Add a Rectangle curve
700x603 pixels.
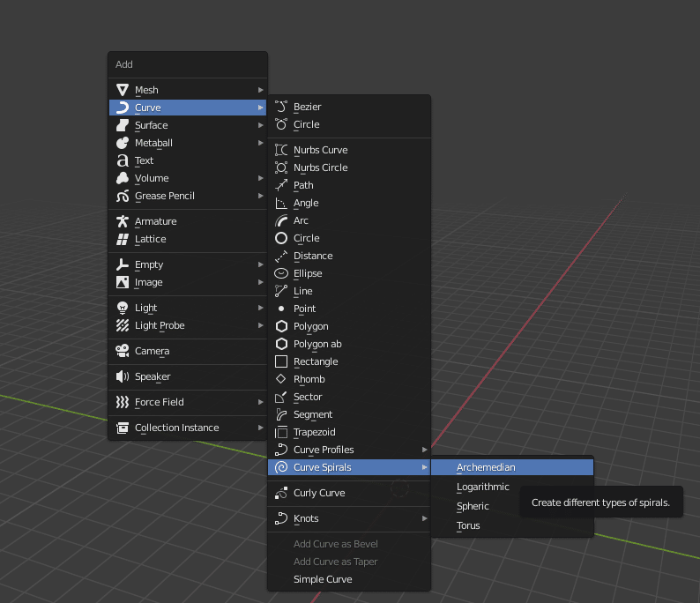pos(349,361)
